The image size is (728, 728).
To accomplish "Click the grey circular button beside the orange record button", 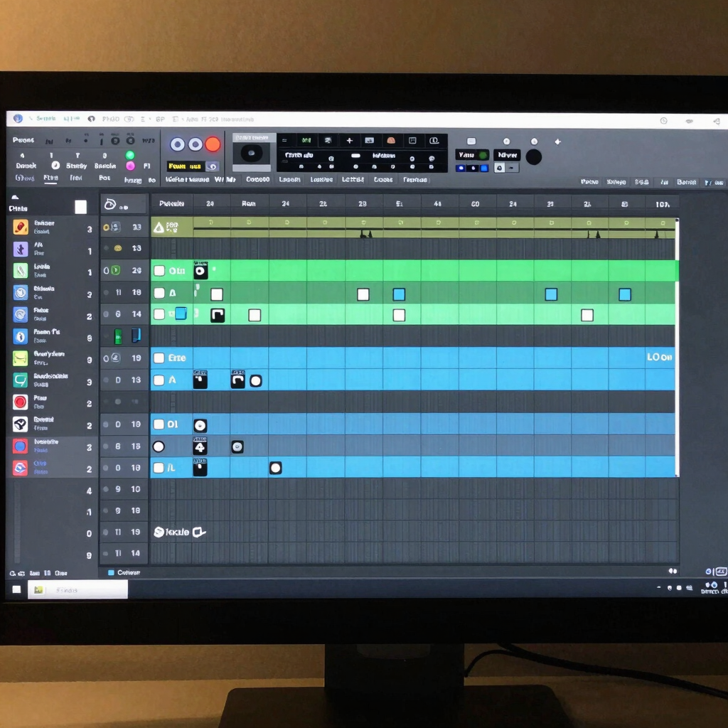I will pos(195,144).
